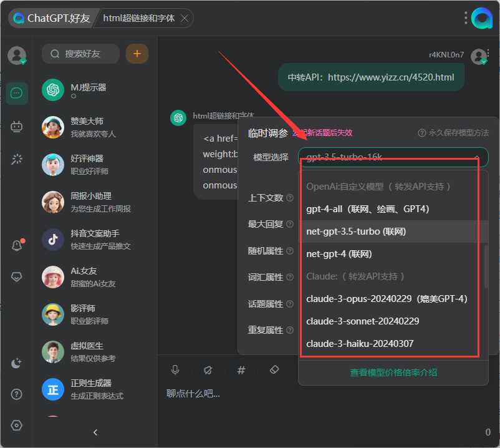Open 查看模型价格倍率介绍 link
This screenshot has width=500, height=448.
393,373
